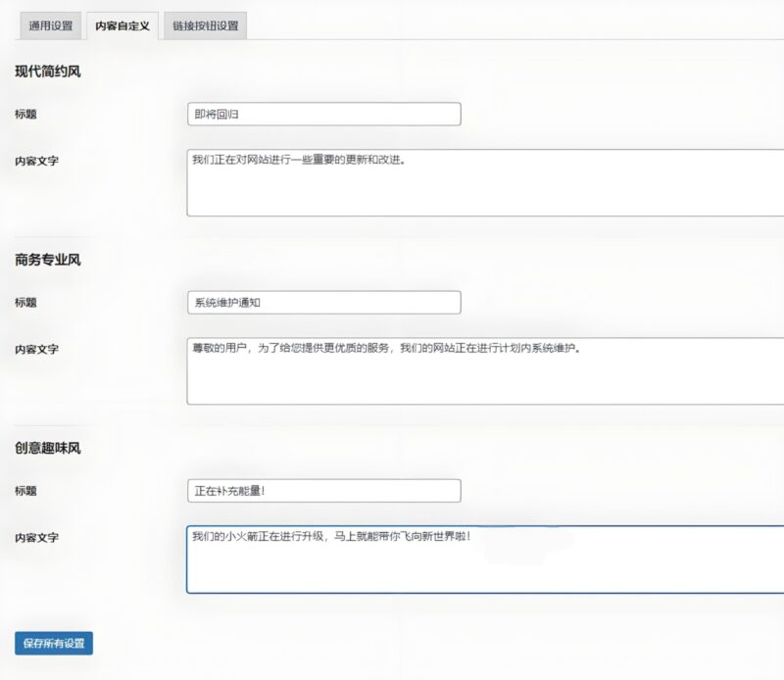Click inside the 系统维护通知 title field
The height and width of the screenshot is (680, 784).
tap(323, 302)
